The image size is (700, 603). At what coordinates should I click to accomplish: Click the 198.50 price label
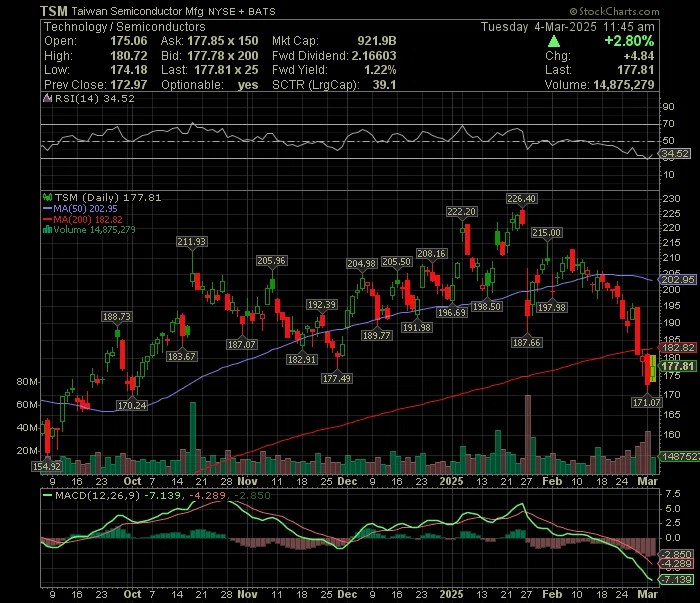pyautogui.click(x=487, y=307)
